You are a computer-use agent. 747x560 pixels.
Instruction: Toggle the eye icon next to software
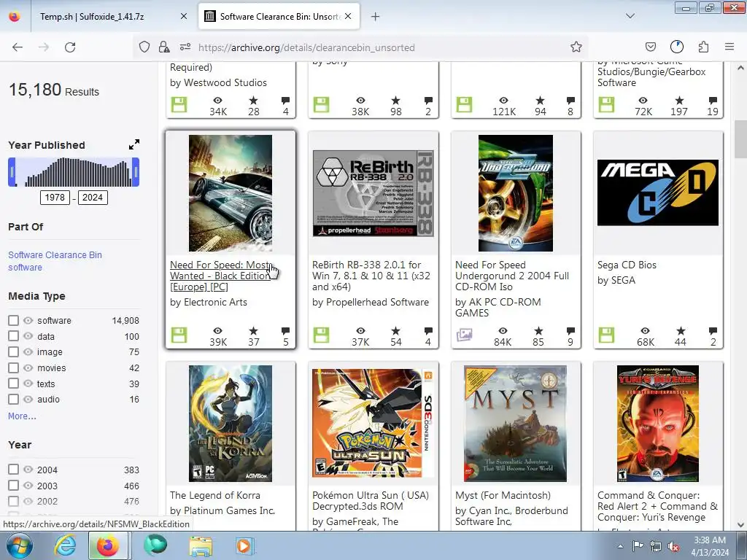coord(28,321)
